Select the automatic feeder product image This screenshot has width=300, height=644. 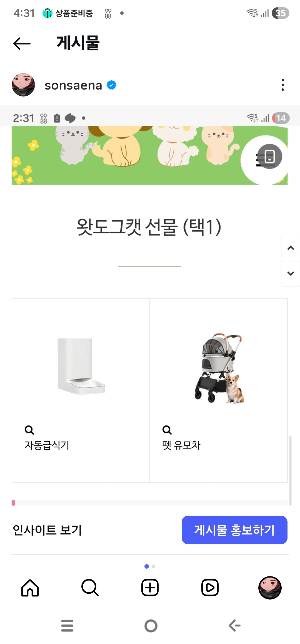(x=81, y=366)
